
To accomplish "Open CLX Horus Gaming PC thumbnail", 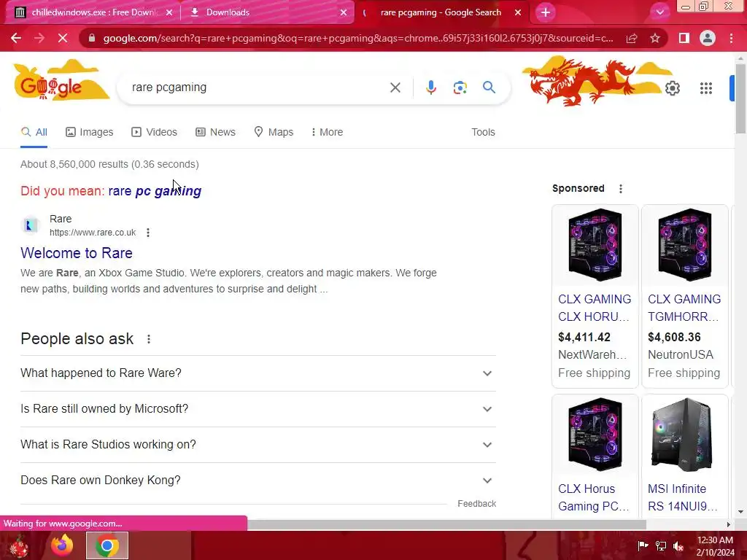I will pos(595,435).
